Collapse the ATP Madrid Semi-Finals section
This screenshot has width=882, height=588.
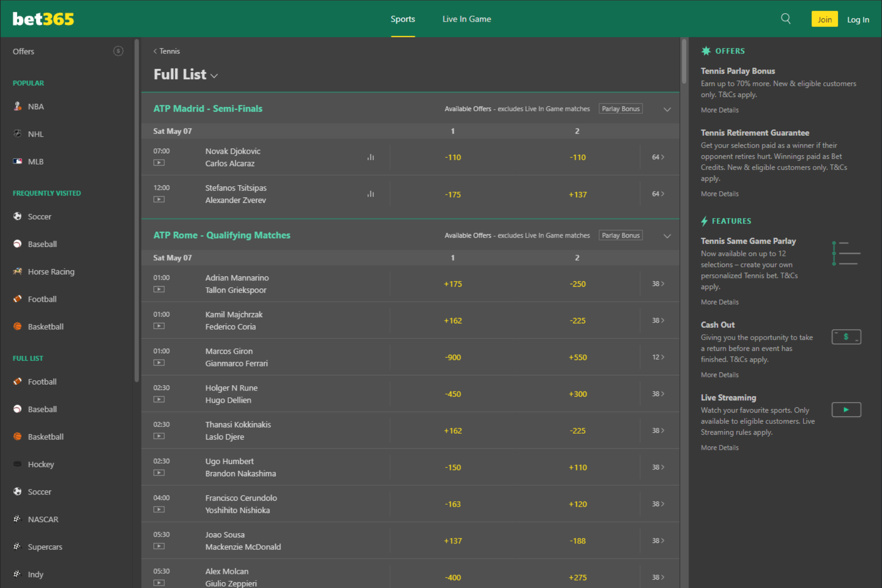(x=667, y=109)
